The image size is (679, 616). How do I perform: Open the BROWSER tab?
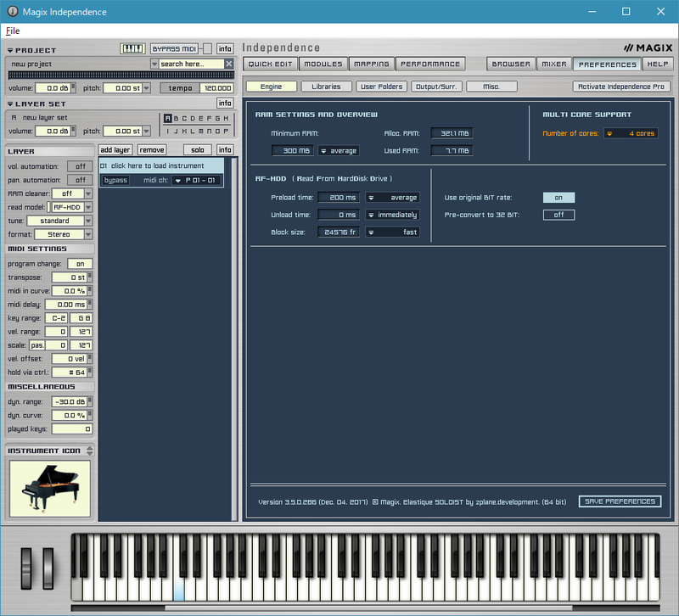click(x=511, y=64)
